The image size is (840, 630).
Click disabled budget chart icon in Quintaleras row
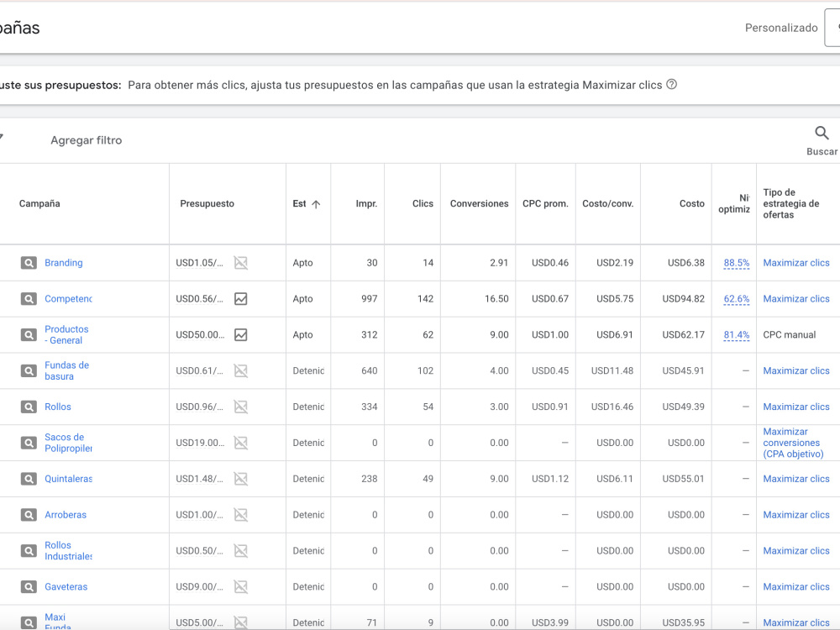point(241,479)
